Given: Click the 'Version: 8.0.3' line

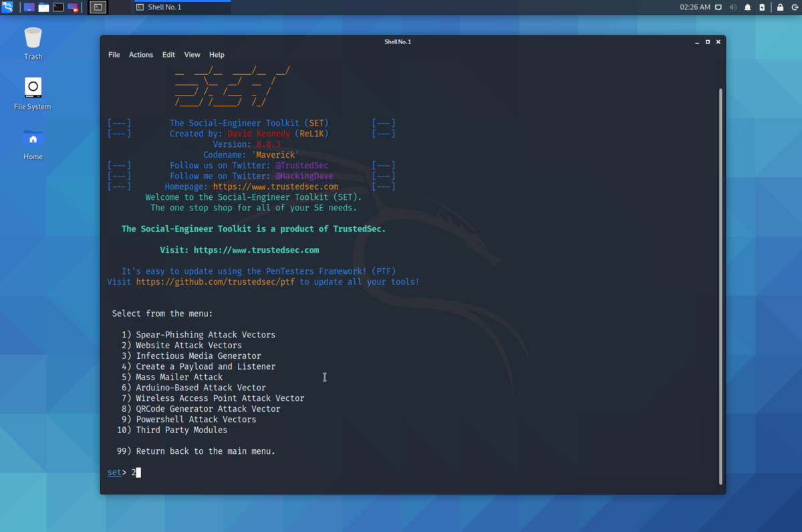Looking at the screenshot, I should pyautogui.click(x=247, y=144).
